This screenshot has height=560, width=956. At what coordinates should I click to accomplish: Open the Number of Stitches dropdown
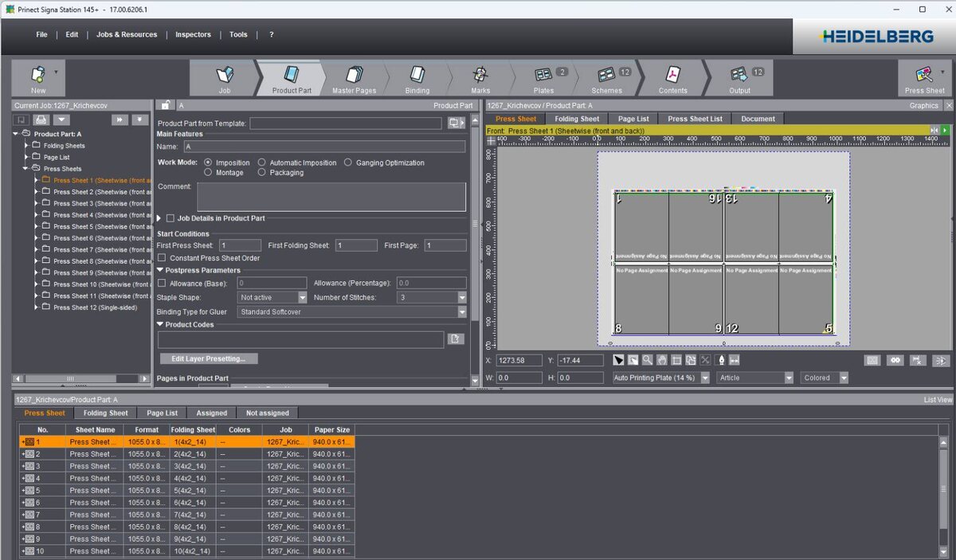click(x=462, y=297)
